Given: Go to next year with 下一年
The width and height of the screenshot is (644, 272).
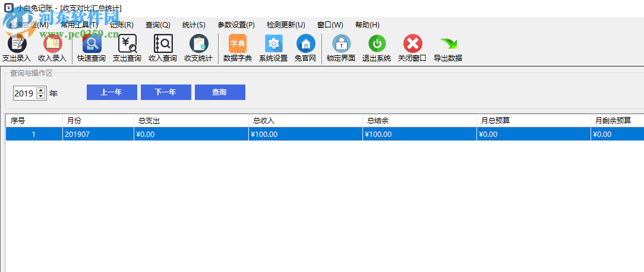Looking at the screenshot, I should (166, 92).
